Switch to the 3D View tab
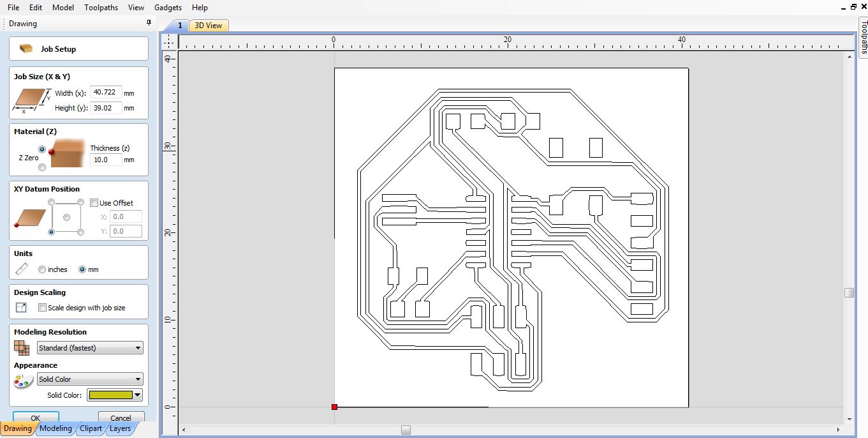This screenshot has height=438, width=868. tap(209, 26)
